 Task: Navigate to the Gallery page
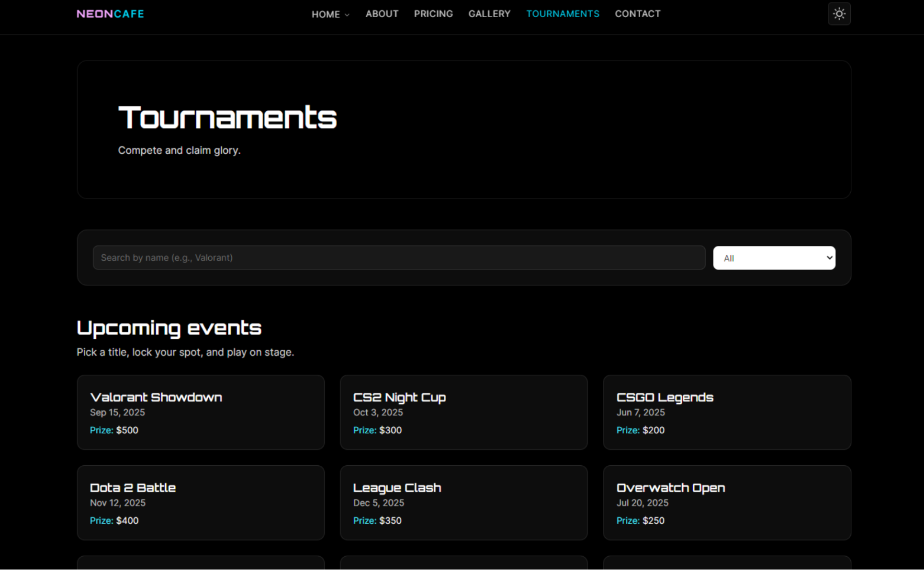click(x=489, y=14)
